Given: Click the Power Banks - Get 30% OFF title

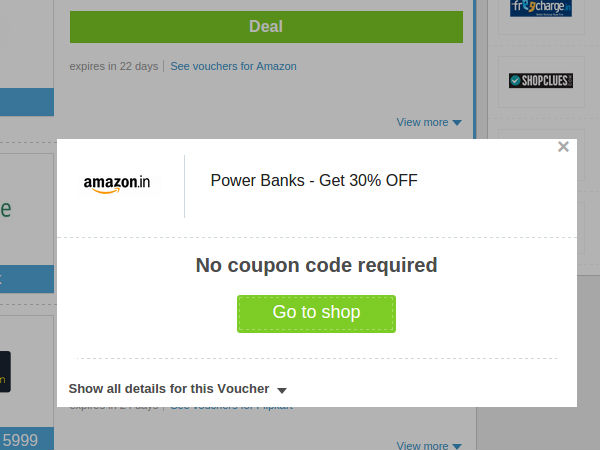Looking at the screenshot, I should 314,181.
